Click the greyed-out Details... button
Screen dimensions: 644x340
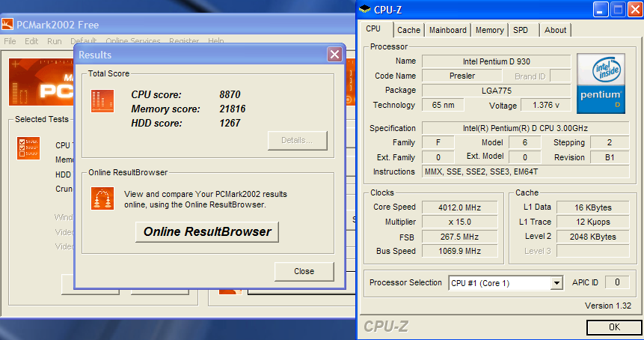298,141
